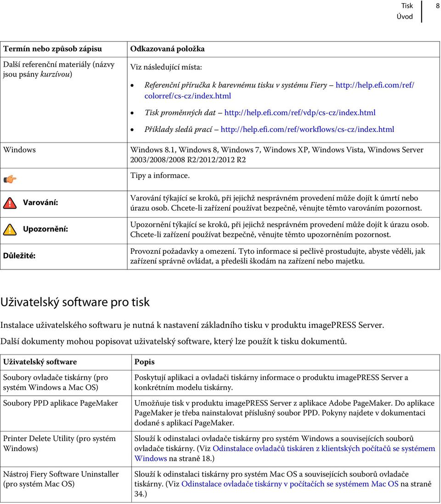The height and width of the screenshot is (504, 441).
Task: Click the Windows 8.1 versions list text
Action: pos(277,155)
